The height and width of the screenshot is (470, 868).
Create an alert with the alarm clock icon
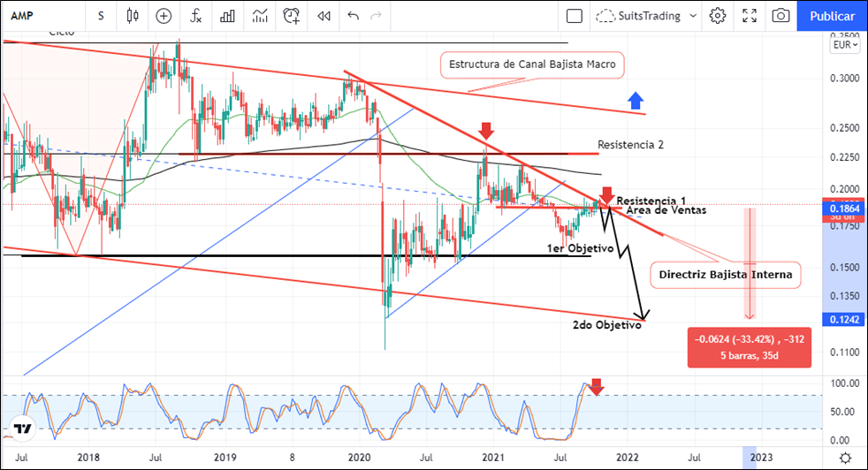tap(292, 16)
